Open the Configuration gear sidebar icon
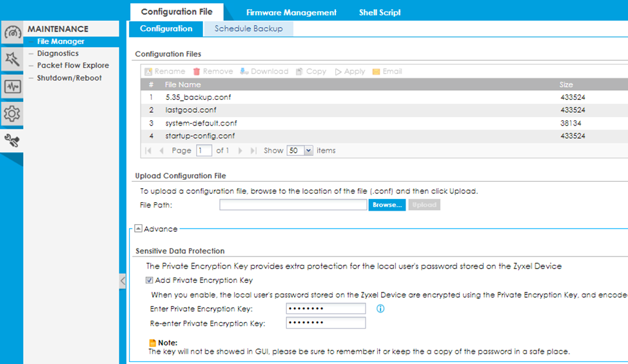The width and height of the screenshot is (628, 364). tap(12, 114)
